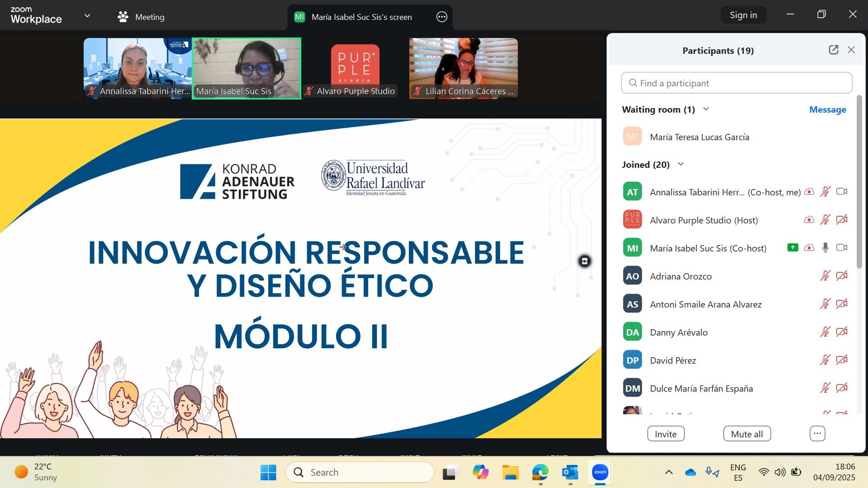868x488 pixels.
Task: Toggle María Isabel Suc Sis's microphone
Action: (x=825, y=248)
